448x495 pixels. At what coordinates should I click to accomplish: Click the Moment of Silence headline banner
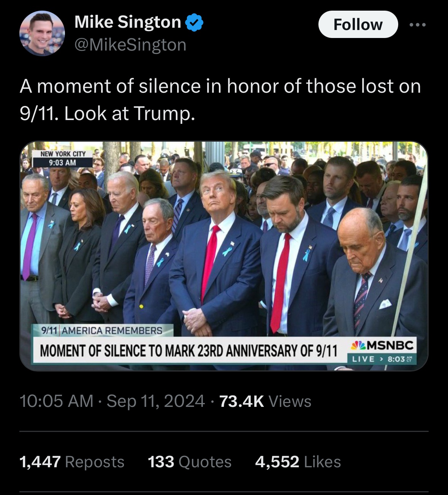(x=189, y=350)
